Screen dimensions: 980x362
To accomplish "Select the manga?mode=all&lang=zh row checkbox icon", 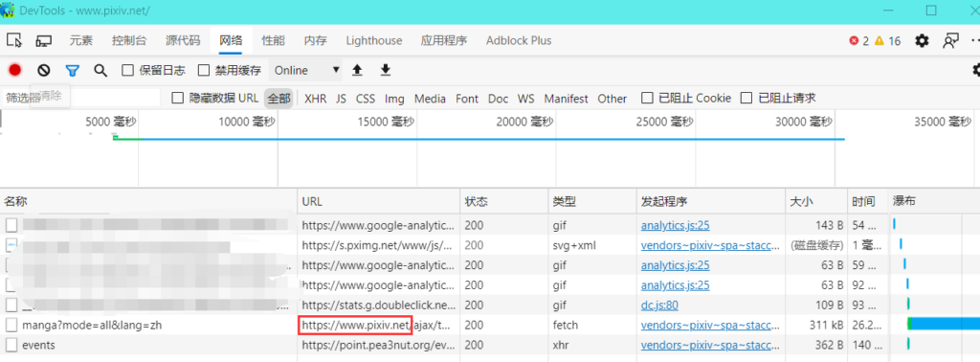I will 11,326.
